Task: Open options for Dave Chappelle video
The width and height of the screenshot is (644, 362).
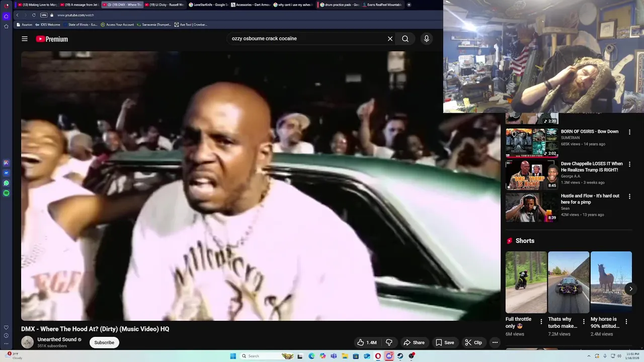Action: tap(629, 164)
